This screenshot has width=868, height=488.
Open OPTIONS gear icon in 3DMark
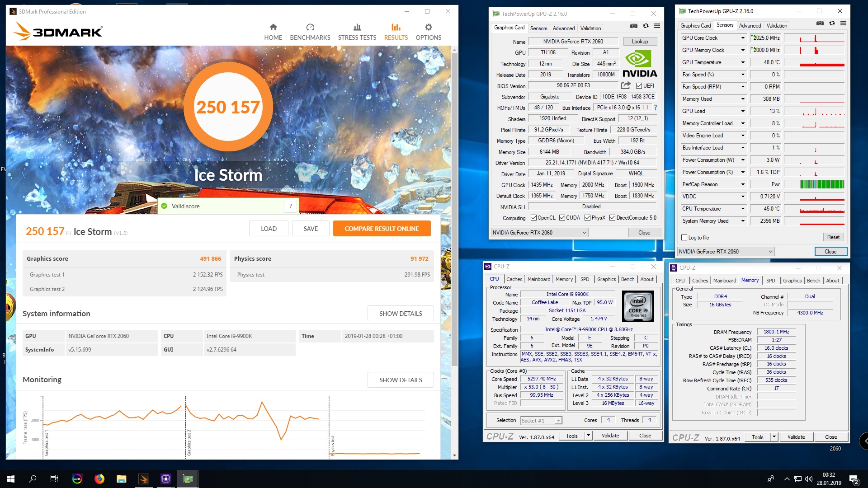(429, 27)
